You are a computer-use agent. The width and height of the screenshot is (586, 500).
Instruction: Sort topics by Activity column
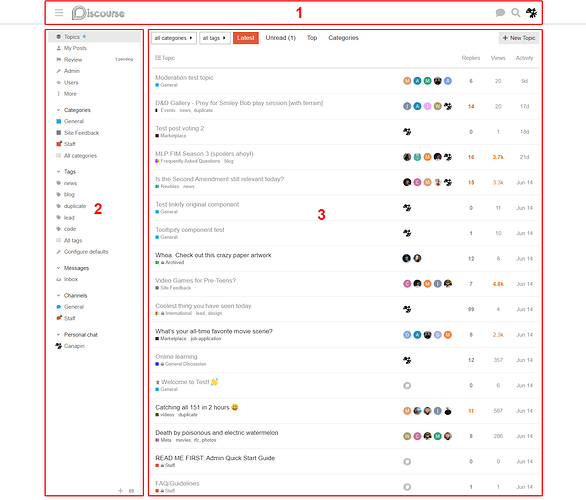click(x=524, y=58)
